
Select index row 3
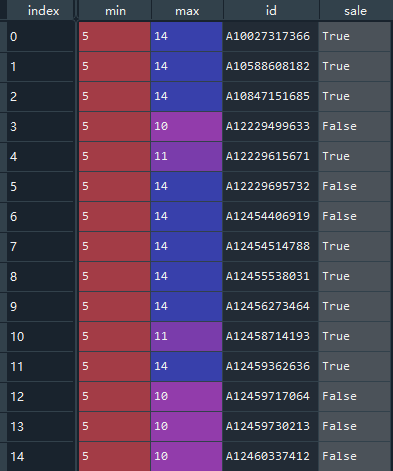click(40, 126)
